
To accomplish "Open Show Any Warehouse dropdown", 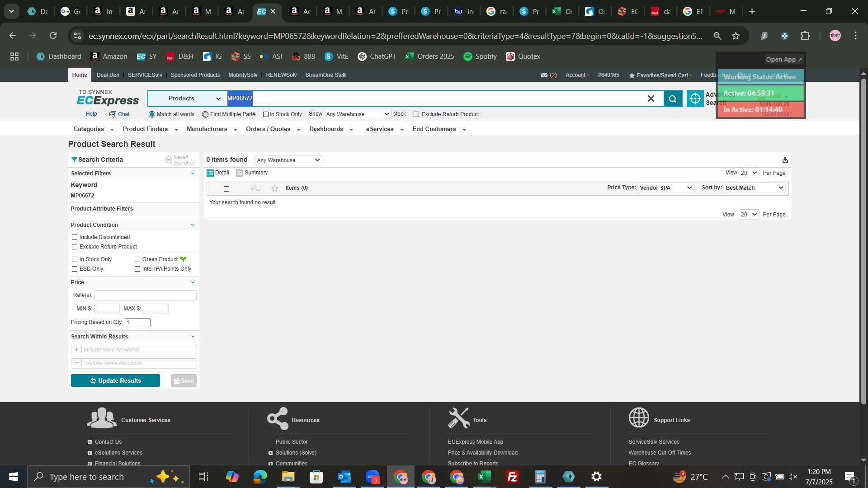I will [x=357, y=114].
